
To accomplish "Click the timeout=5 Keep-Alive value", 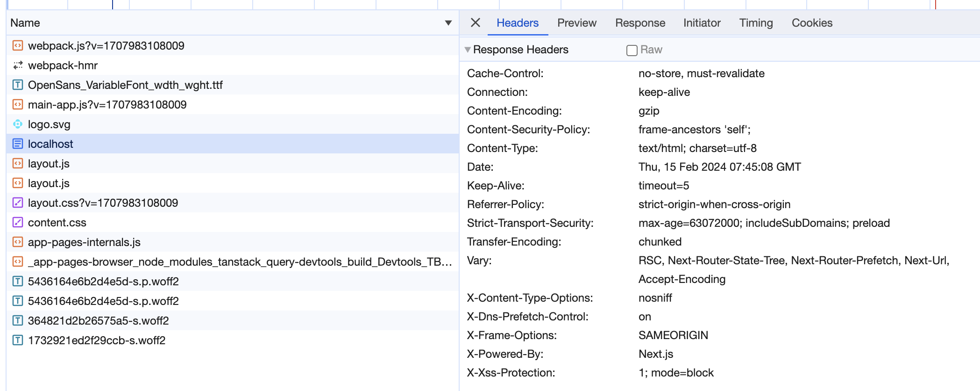I will click(x=664, y=186).
